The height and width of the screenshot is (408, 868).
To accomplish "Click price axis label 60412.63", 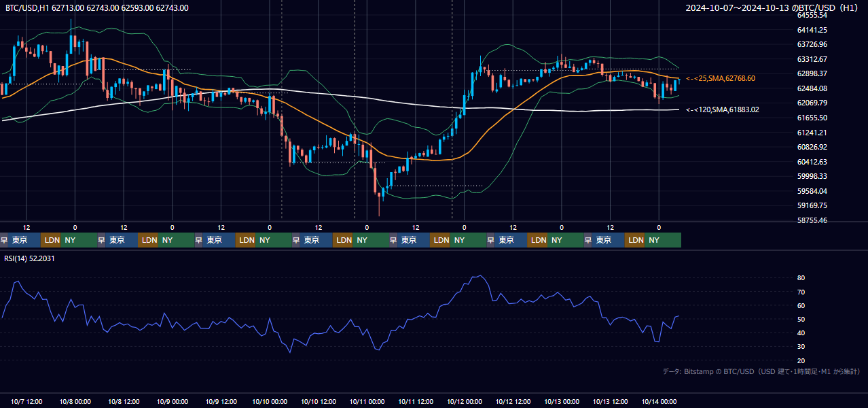I will [812, 162].
